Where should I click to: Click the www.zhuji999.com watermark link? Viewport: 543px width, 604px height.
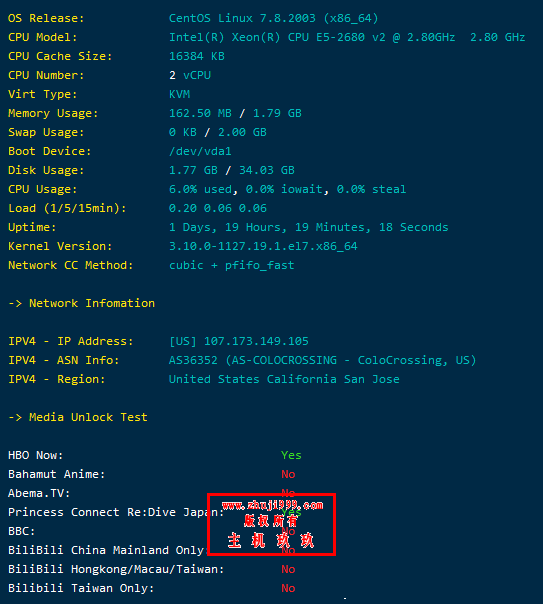tap(273, 505)
